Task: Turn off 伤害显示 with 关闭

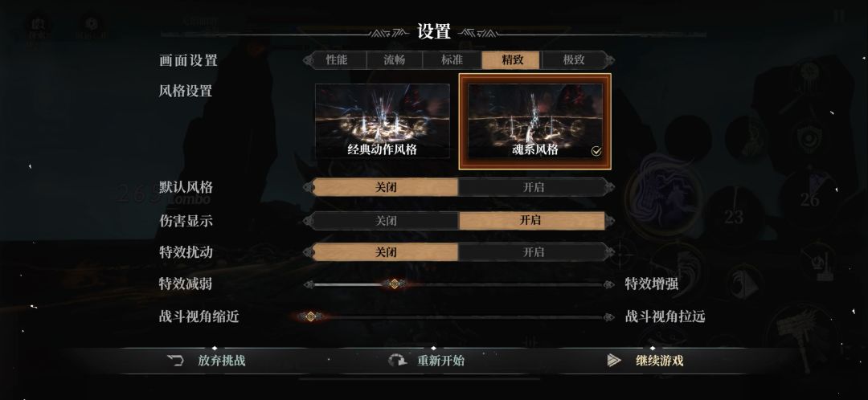Action: pyautogui.click(x=386, y=221)
